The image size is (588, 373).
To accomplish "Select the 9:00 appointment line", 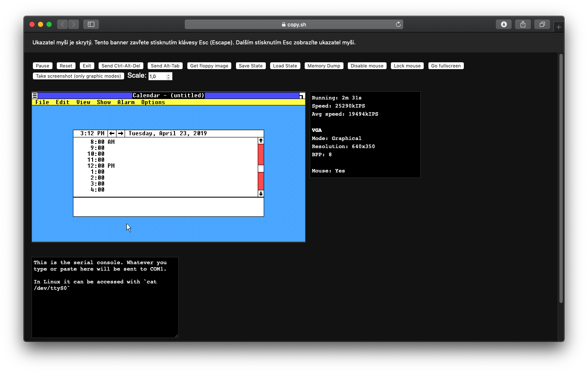I will pyautogui.click(x=166, y=148).
